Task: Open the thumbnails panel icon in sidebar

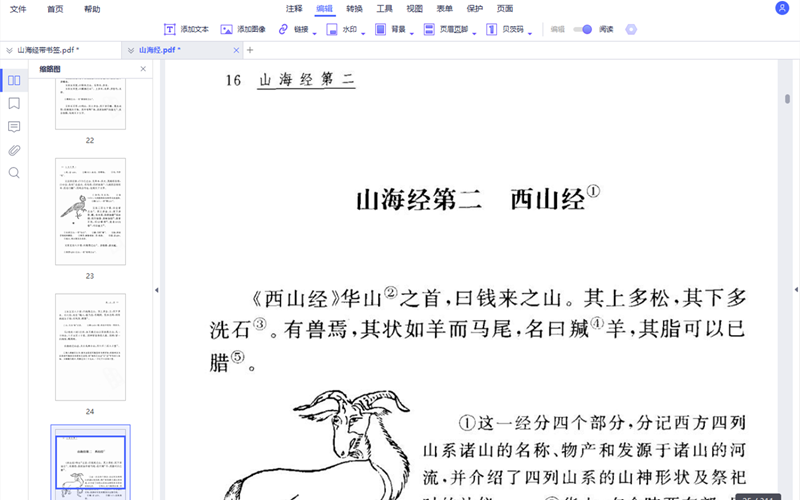Action: pos(14,80)
